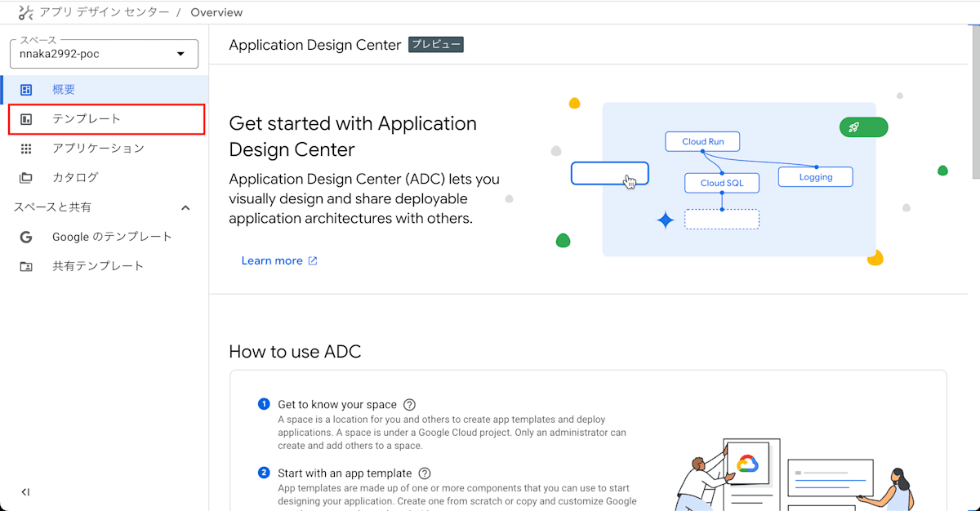Click the カタログ library icon
Screen dimensions: 980x511
click(26, 178)
